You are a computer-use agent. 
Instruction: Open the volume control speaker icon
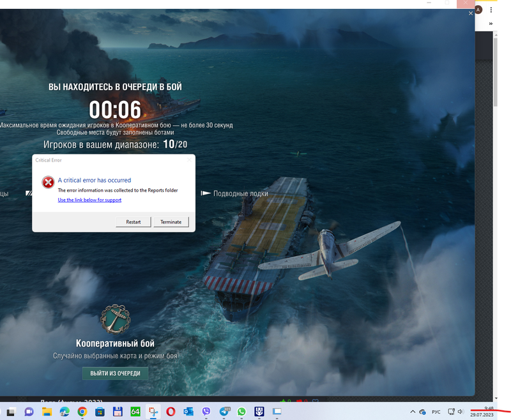tap(461, 412)
